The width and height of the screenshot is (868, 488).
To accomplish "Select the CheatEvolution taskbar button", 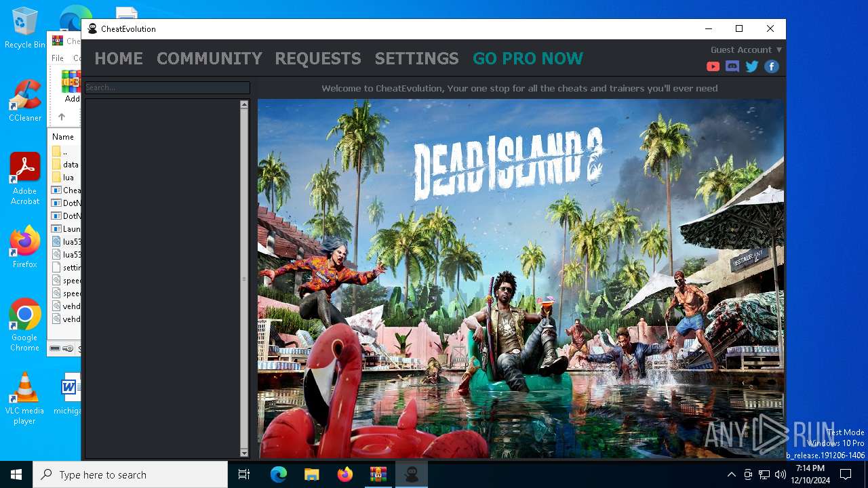I will pyautogui.click(x=411, y=474).
